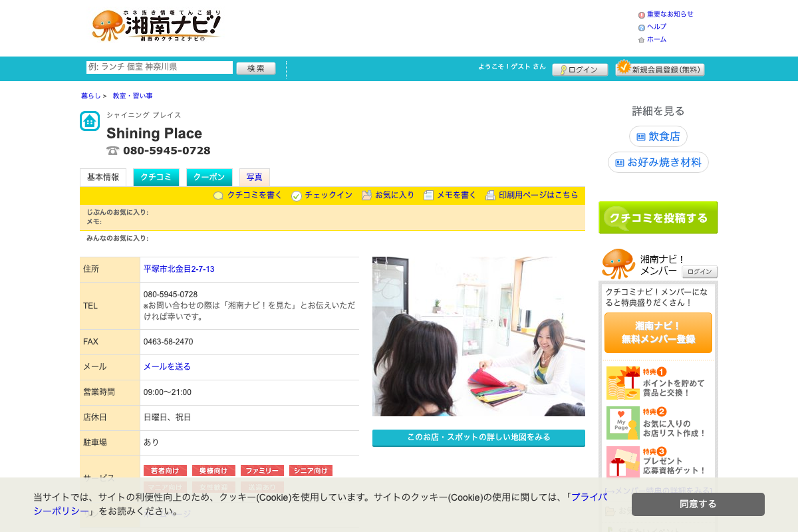Click the お好み焼き材料 ad link
Screen dimensions: 798x532
pyautogui.click(x=658, y=162)
